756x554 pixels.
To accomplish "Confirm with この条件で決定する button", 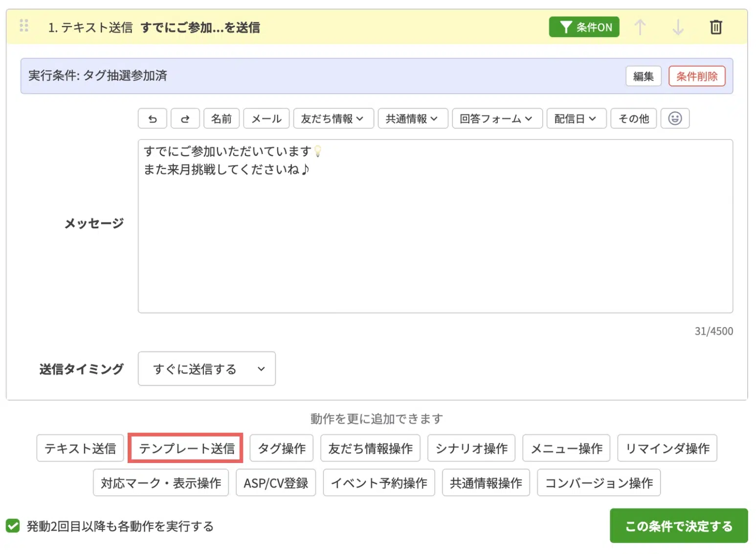I will [679, 526].
